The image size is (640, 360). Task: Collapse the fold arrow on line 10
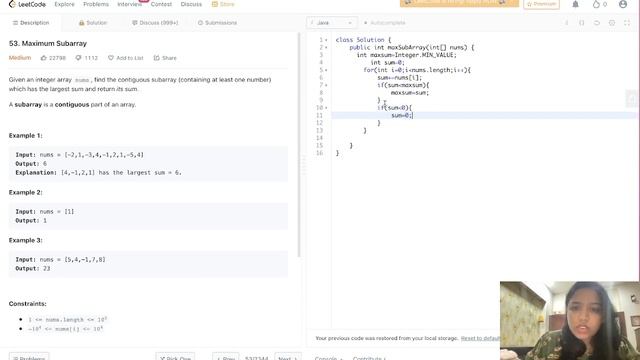[326, 108]
